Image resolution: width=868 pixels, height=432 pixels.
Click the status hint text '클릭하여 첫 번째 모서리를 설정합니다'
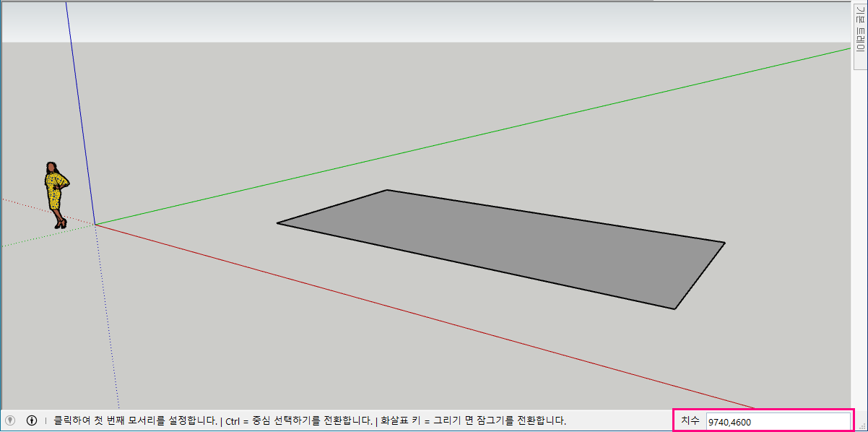[136, 420]
